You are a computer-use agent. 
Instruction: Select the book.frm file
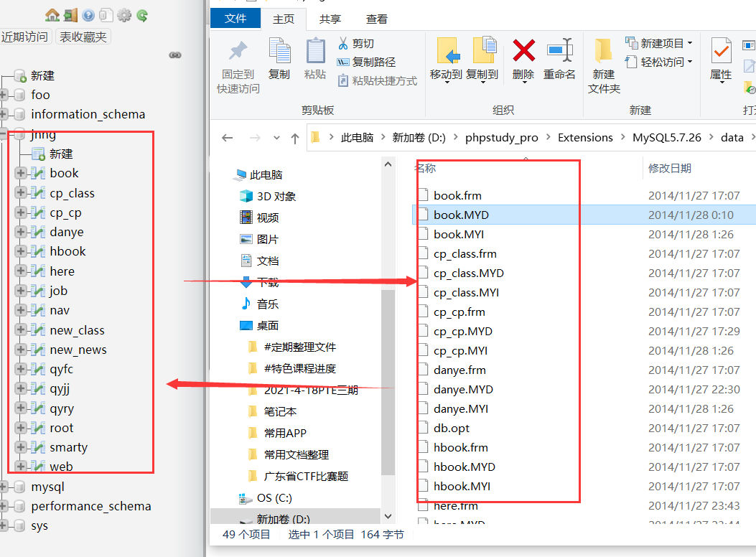457,196
